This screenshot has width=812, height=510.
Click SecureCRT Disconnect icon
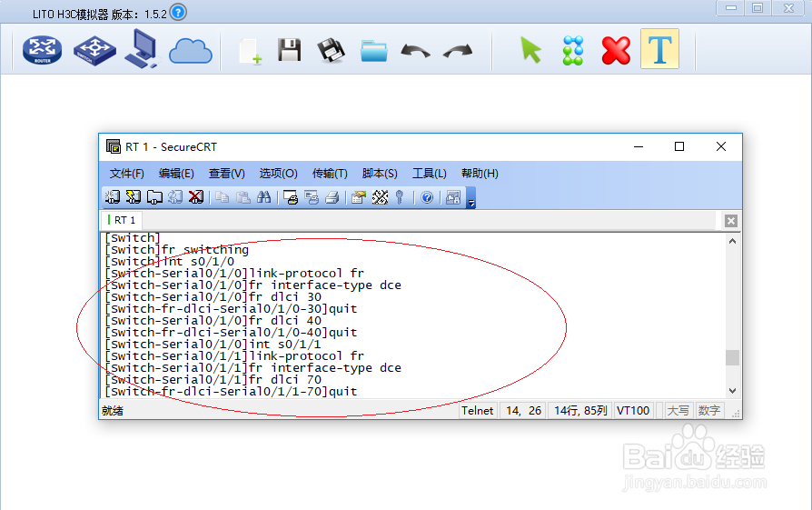pyautogui.click(x=196, y=197)
